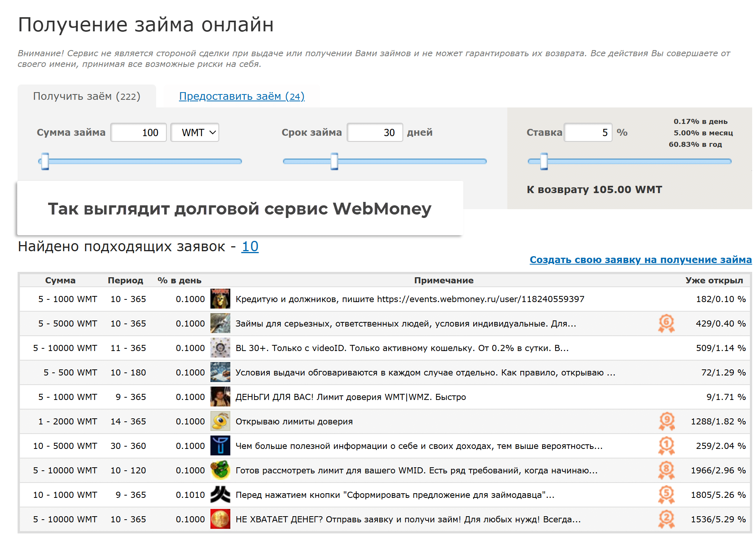
Task: Click the orange badge numbered 2
Action: point(666,519)
